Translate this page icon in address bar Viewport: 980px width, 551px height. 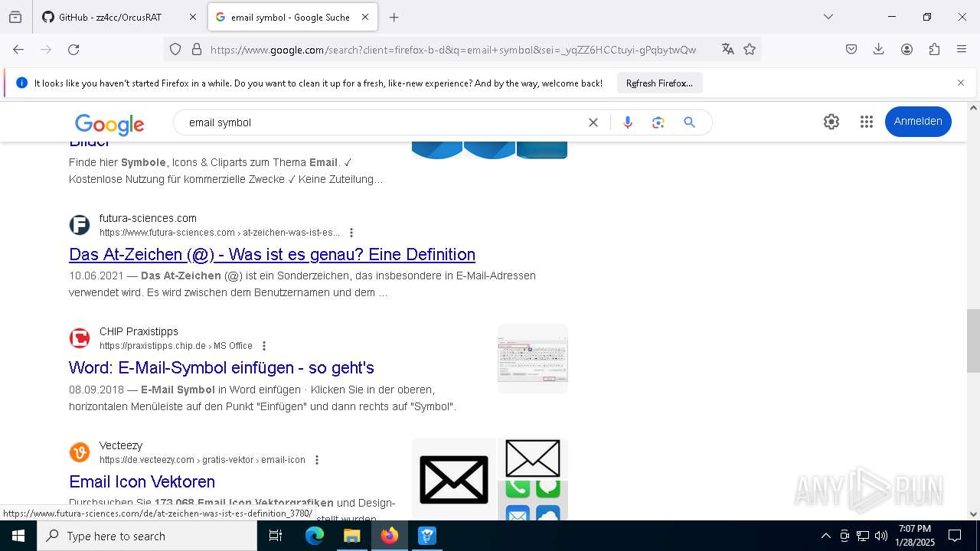727,49
